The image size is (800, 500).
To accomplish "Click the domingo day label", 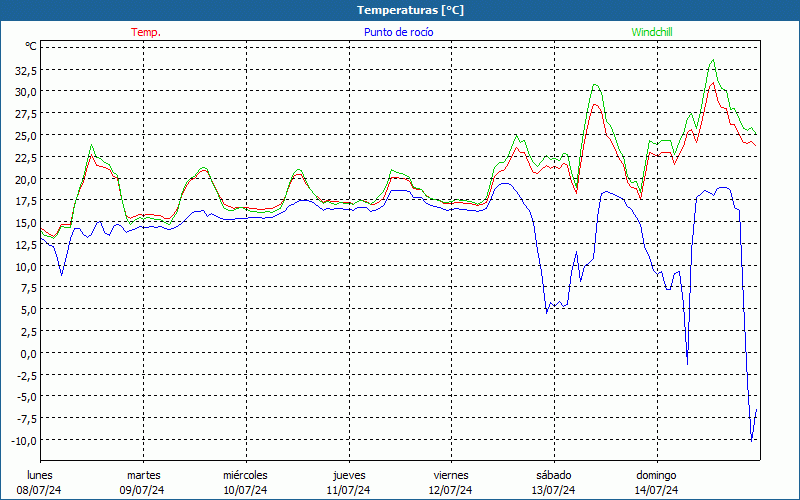I will [x=656, y=475].
